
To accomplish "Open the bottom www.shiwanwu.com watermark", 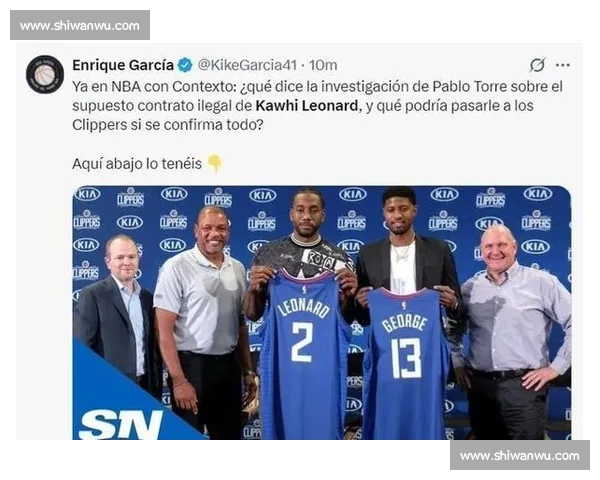I will 520,455.
